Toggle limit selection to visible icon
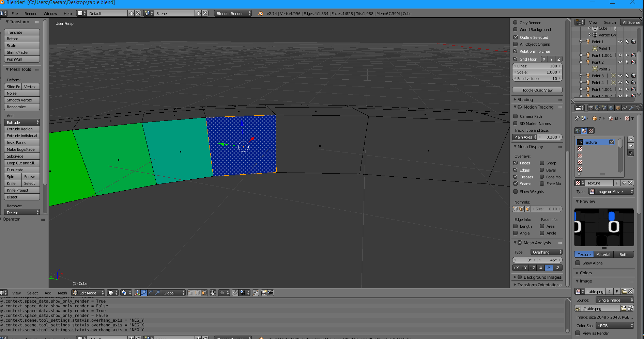644x339 pixels. [213, 293]
